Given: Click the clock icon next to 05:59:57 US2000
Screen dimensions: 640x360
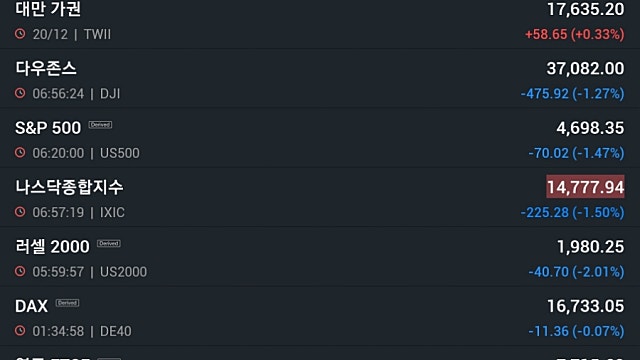Looking at the screenshot, I should pyautogui.click(x=20, y=271).
